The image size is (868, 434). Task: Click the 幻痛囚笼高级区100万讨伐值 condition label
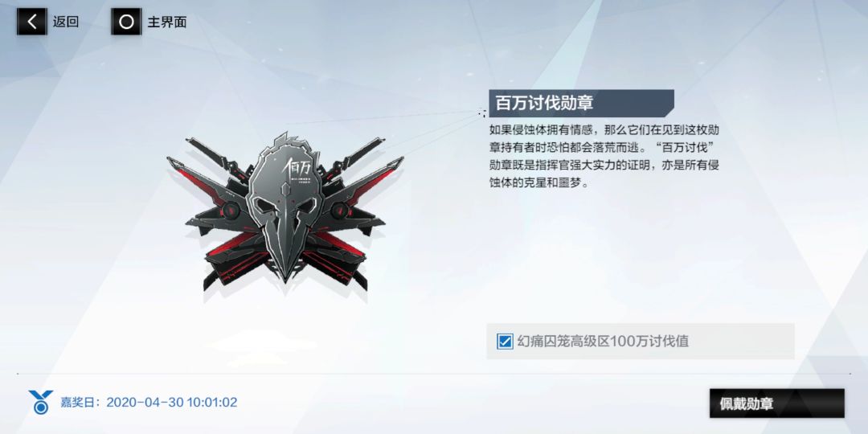pos(603,341)
